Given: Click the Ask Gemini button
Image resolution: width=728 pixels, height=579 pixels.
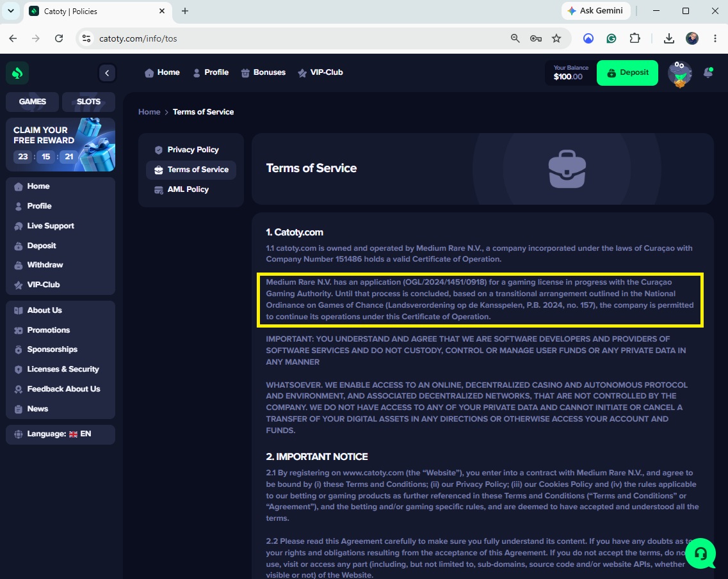Looking at the screenshot, I should tap(596, 11).
